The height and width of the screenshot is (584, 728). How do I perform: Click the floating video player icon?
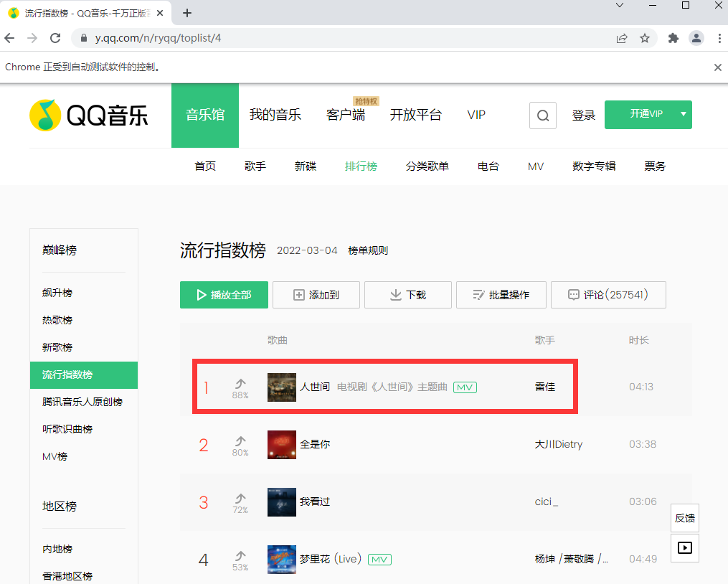(x=685, y=547)
